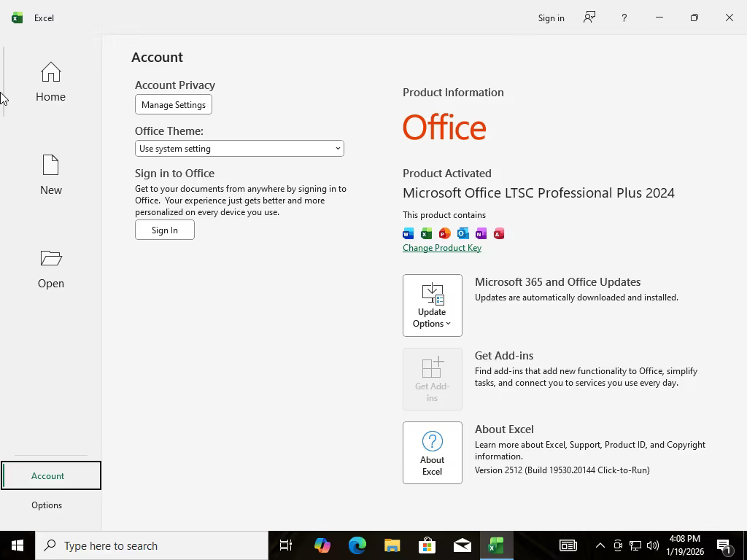Image resolution: width=747 pixels, height=560 pixels.
Task: Open the feedback icon in title bar
Action: tap(589, 17)
